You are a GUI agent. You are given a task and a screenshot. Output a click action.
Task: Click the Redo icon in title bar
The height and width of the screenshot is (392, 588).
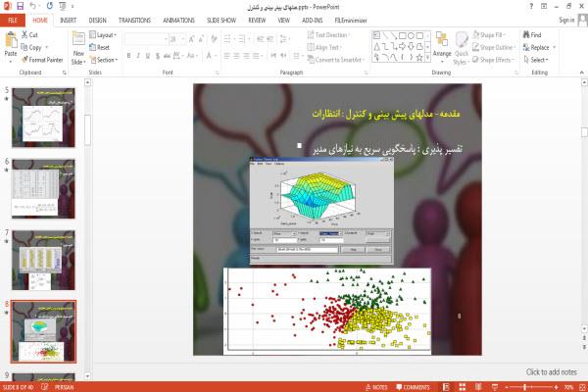pyautogui.click(x=50, y=6)
